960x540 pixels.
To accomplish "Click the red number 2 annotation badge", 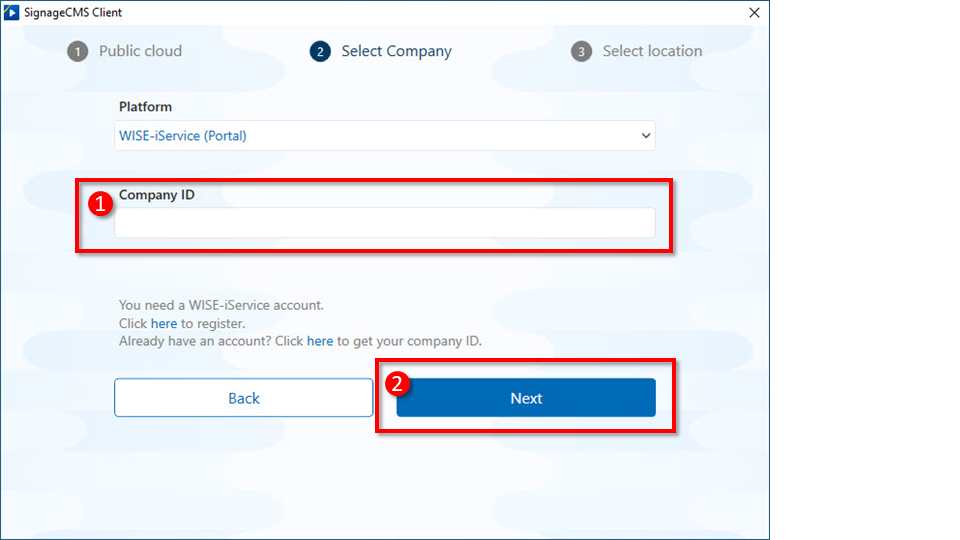I will coord(398,382).
